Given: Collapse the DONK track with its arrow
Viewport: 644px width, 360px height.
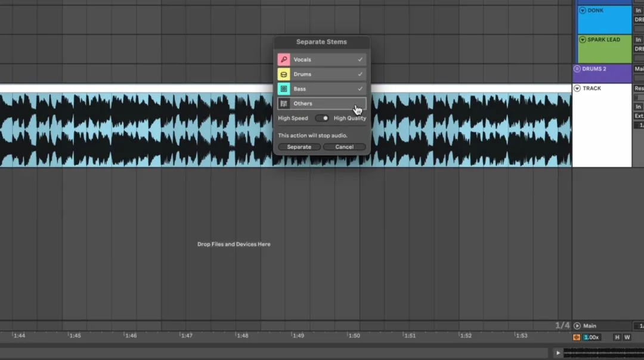Looking at the screenshot, I should [583, 11].
